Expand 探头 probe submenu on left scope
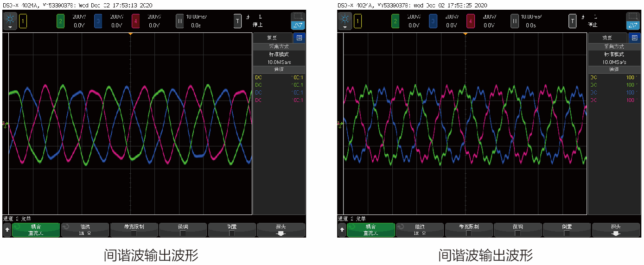Viewport: 644px width, 265px height. coord(281,230)
